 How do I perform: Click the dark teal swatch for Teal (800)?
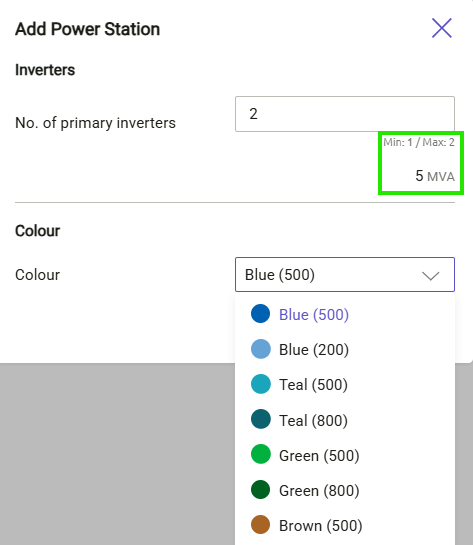[261, 419]
